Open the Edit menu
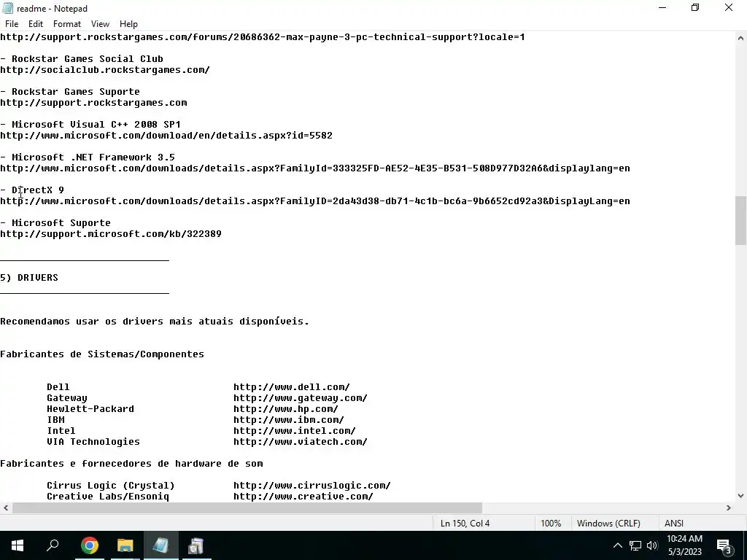Viewport: 747px width, 560px height. pyautogui.click(x=36, y=24)
